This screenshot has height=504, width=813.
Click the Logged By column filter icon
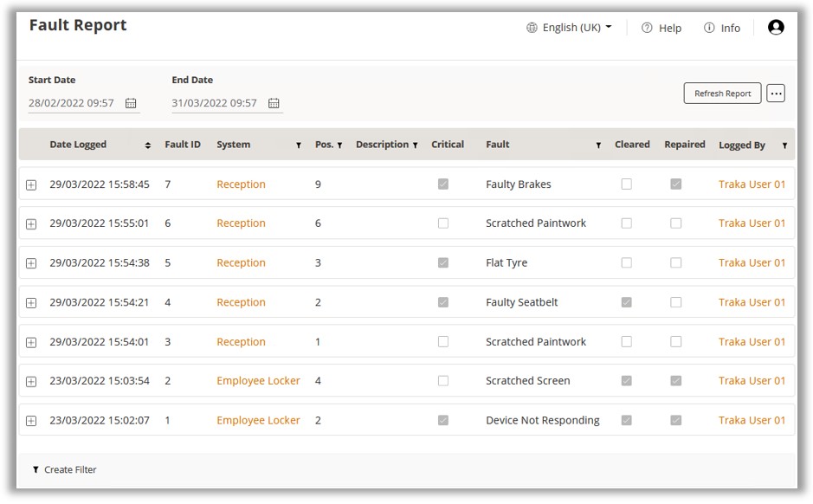pyautogui.click(x=784, y=145)
